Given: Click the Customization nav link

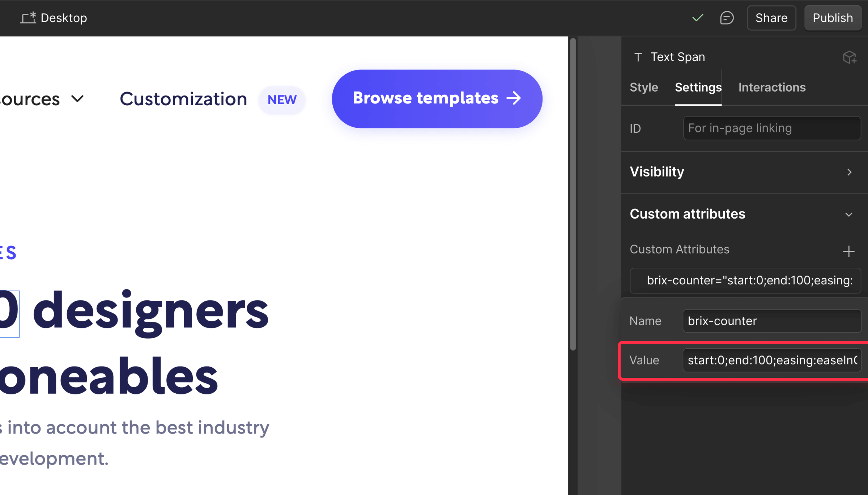Looking at the screenshot, I should tap(183, 99).
